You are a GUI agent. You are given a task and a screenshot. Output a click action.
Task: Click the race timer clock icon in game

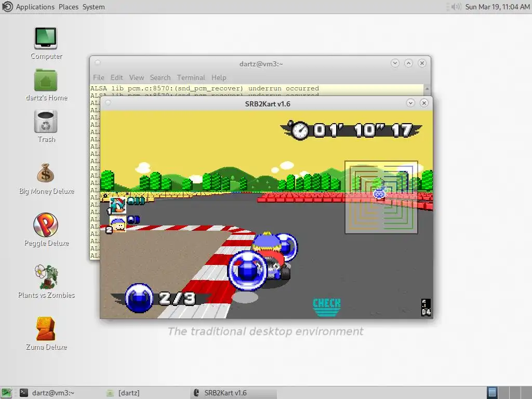(300, 130)
